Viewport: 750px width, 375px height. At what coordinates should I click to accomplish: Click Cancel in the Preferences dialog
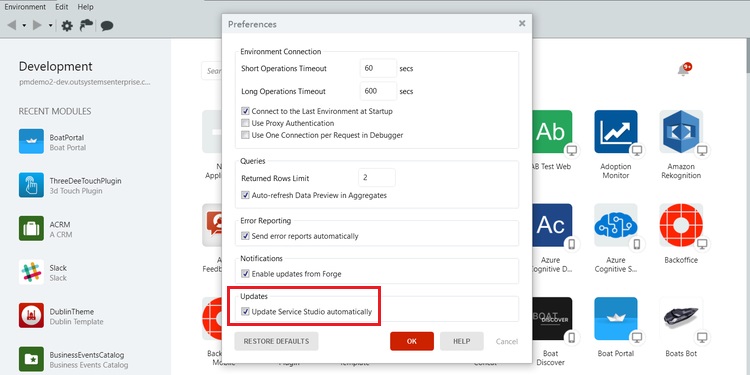(507, 341)
